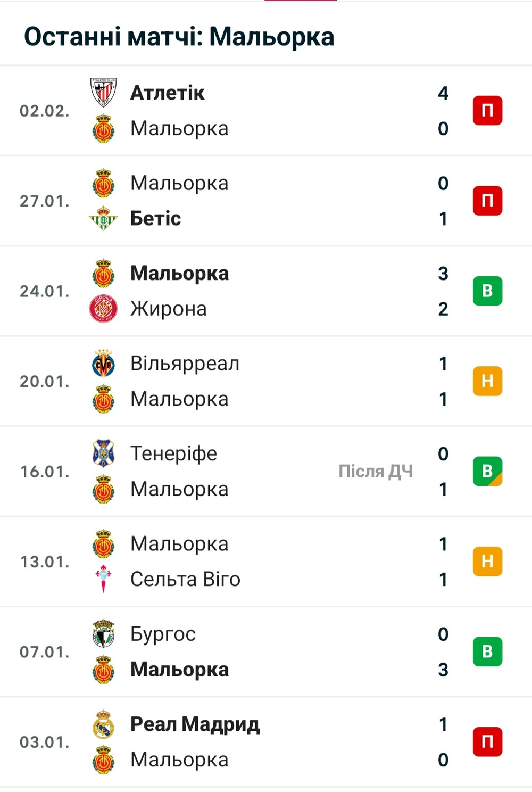Click the Betis club crest icon
532x792 pixels.
point(103,218)
